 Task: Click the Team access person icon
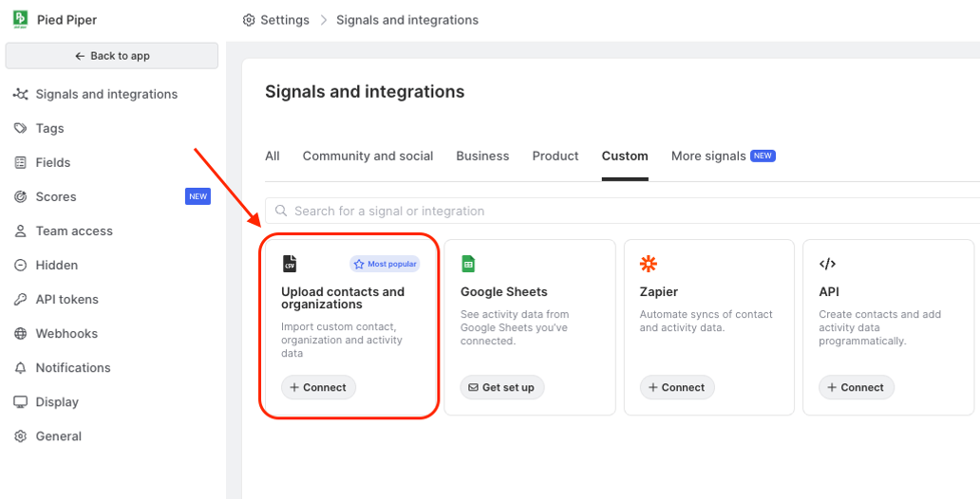click(x=21, y=231)
